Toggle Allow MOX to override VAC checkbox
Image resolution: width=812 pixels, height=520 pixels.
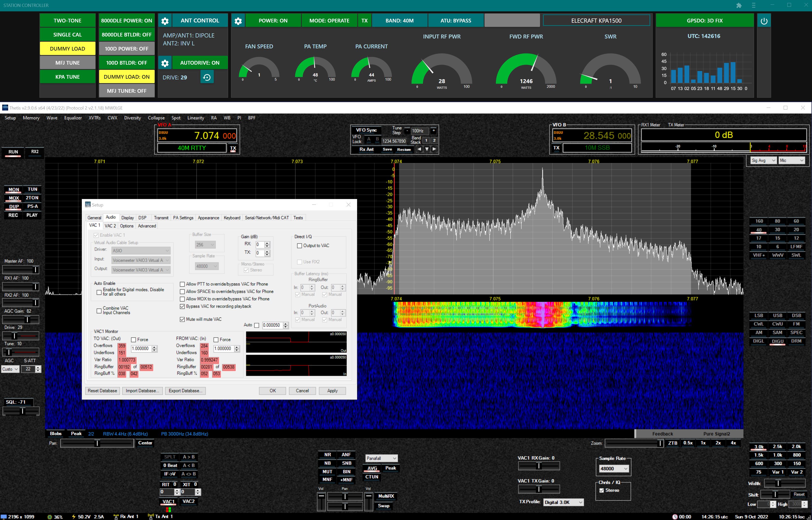182,299
